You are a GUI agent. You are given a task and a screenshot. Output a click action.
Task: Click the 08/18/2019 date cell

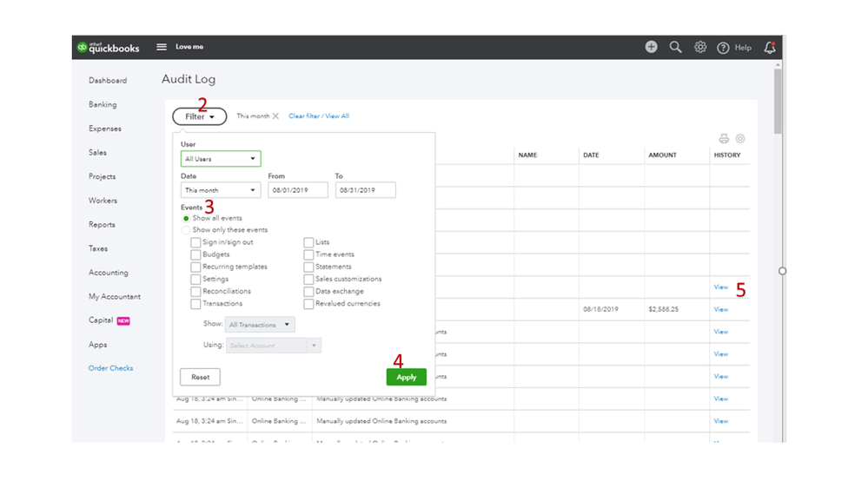[600, 310]
